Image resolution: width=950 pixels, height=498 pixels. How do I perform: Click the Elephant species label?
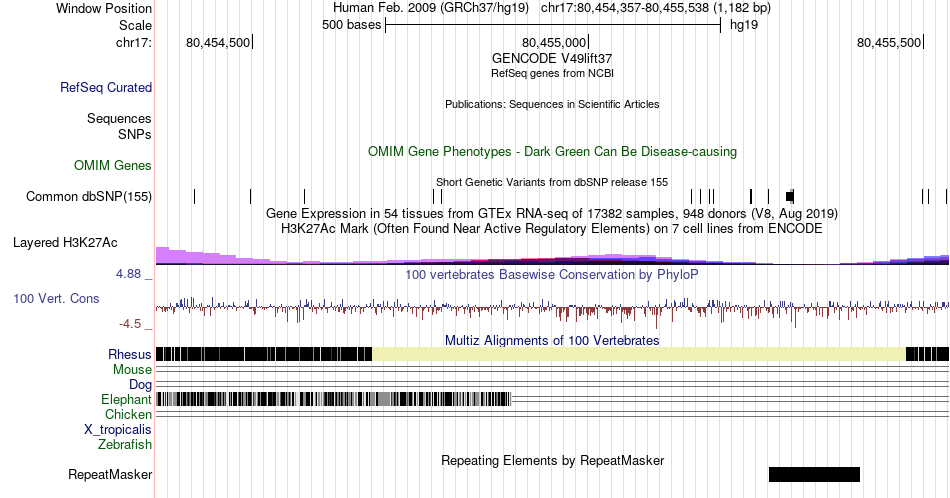click(x=127, y=399)
